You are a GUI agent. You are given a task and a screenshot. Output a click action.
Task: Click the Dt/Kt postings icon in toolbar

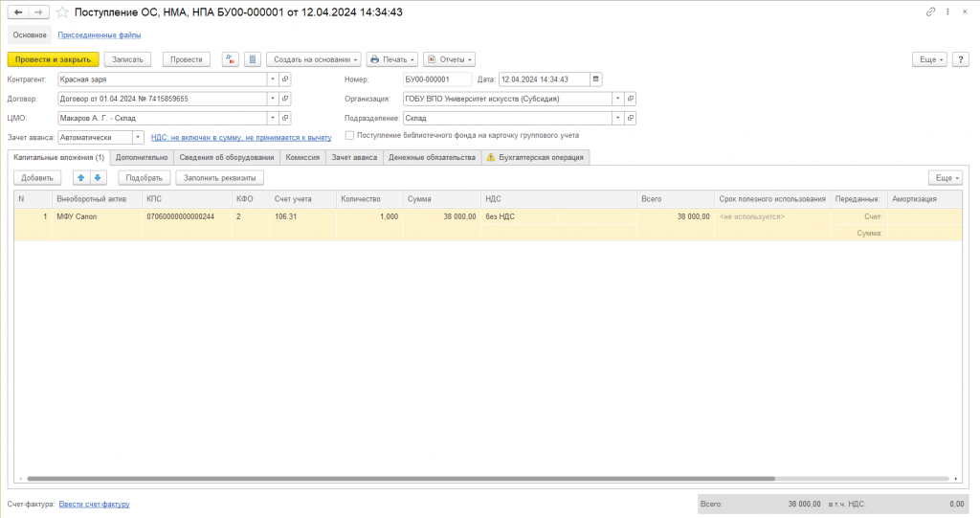231,59
